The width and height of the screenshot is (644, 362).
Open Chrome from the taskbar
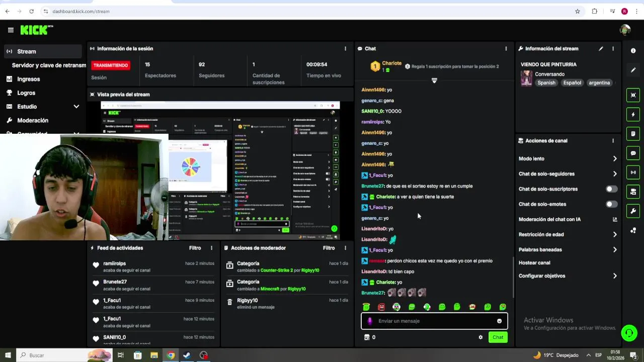pos(171,355)
